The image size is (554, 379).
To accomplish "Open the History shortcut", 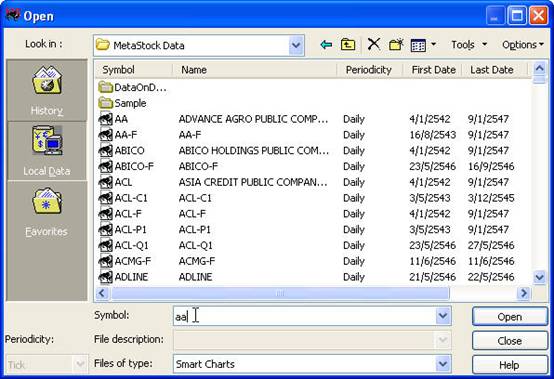I will [x=47, y=90].
